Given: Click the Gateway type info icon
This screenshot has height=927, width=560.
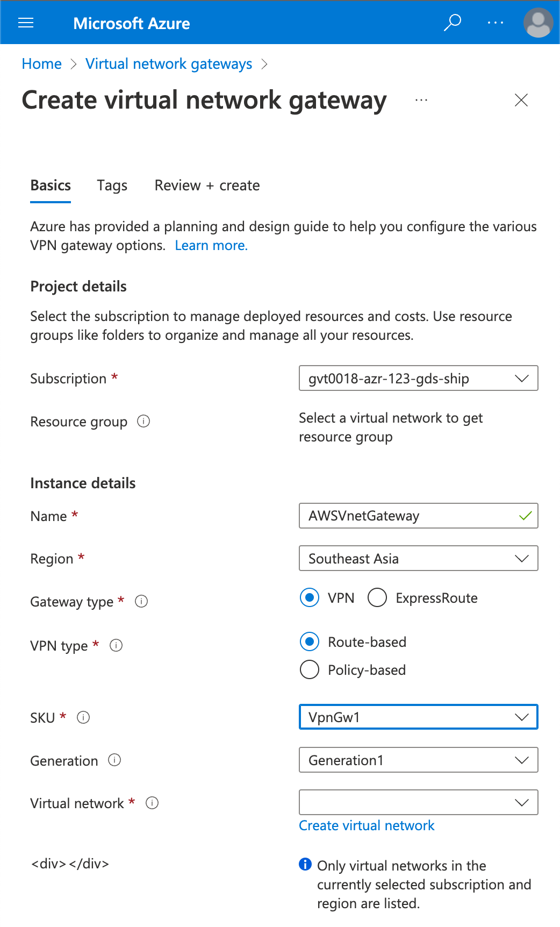Looking at the screenshot, I should [141, 601].
